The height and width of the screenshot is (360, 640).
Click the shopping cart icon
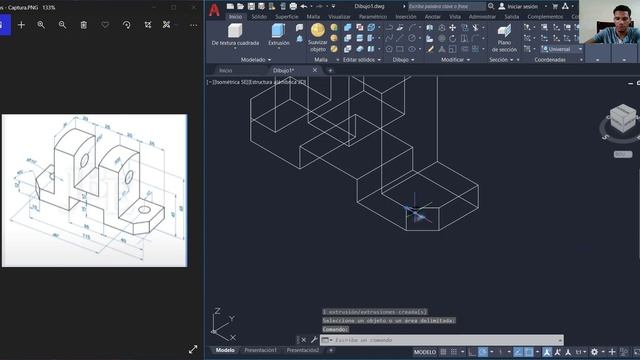(555, 6)
